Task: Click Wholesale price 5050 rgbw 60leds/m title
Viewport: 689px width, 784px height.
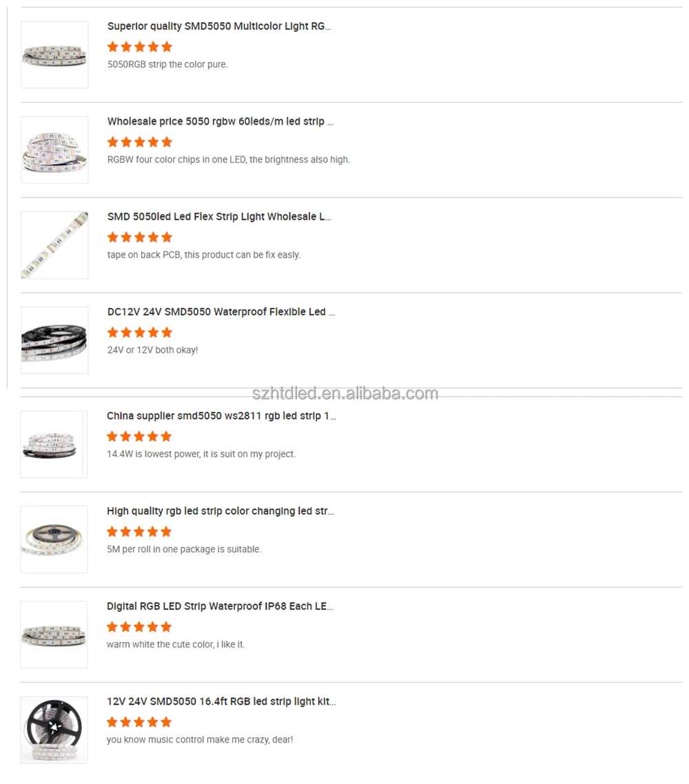Action: coord(220,121)
